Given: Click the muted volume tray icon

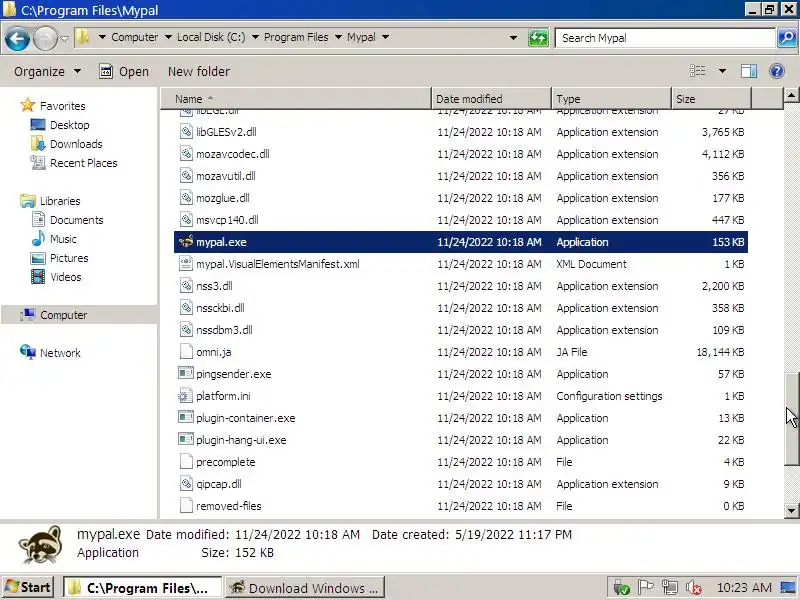Looking at the screenshot, I should click(693, 588).
